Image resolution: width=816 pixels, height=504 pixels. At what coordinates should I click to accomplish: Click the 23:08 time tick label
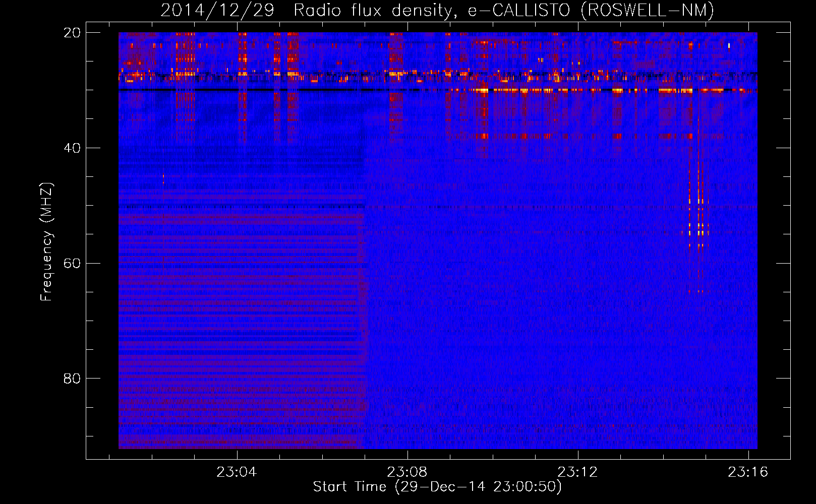point(407,472)
